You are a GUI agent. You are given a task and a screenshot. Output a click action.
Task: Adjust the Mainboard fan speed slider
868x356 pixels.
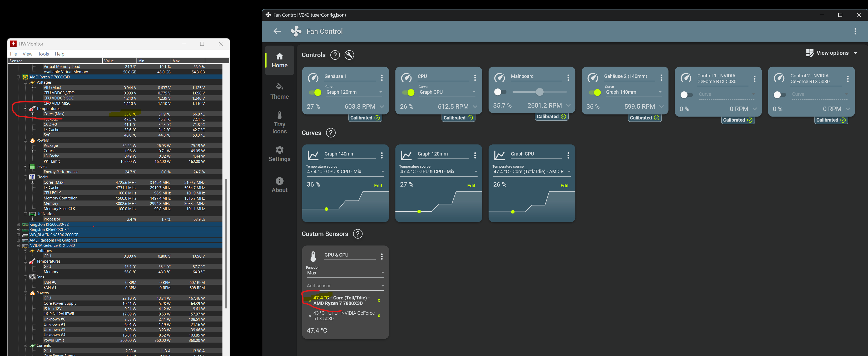click(x=539, y=92)
